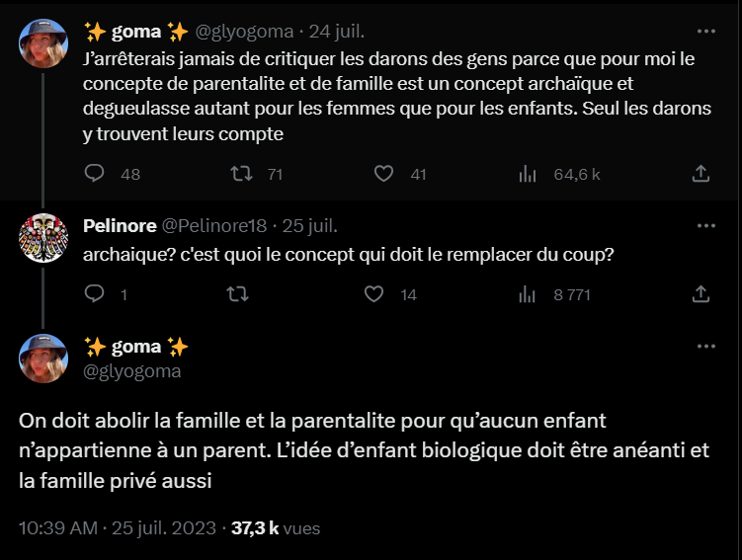Image resolution: width=742 pixels, height=560 pixels.
Task: Open goma's avatar in first tweet
Action: coord(43,43)
